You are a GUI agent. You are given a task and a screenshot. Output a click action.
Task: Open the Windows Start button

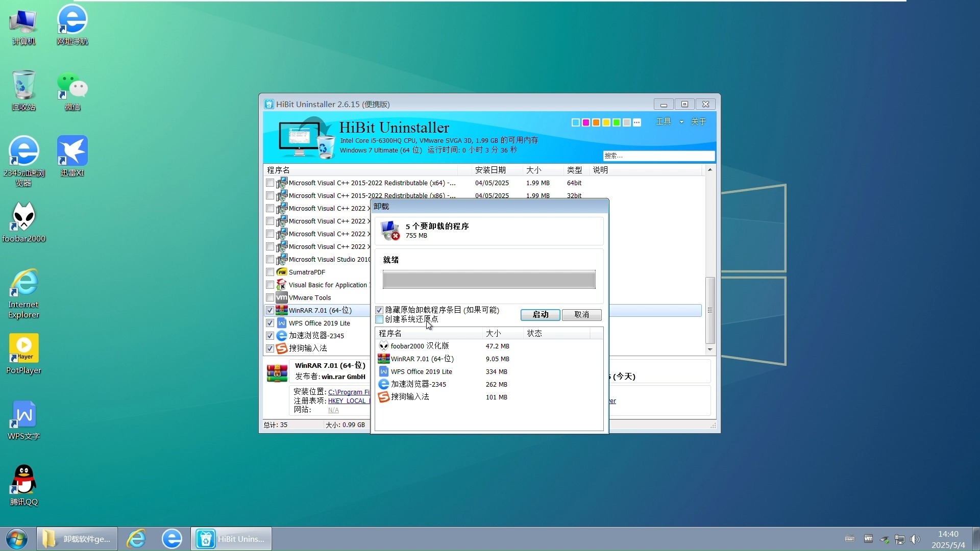click(17, 539)
